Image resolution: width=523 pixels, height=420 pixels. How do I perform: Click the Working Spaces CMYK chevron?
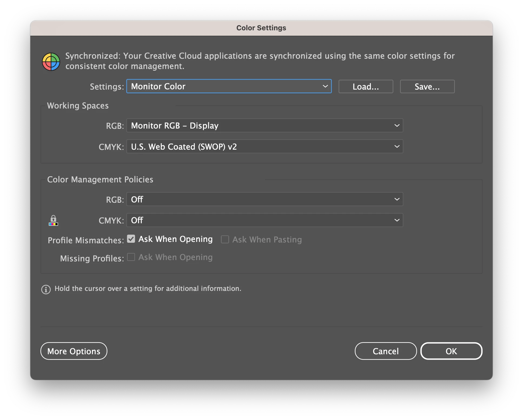point(397,146)
